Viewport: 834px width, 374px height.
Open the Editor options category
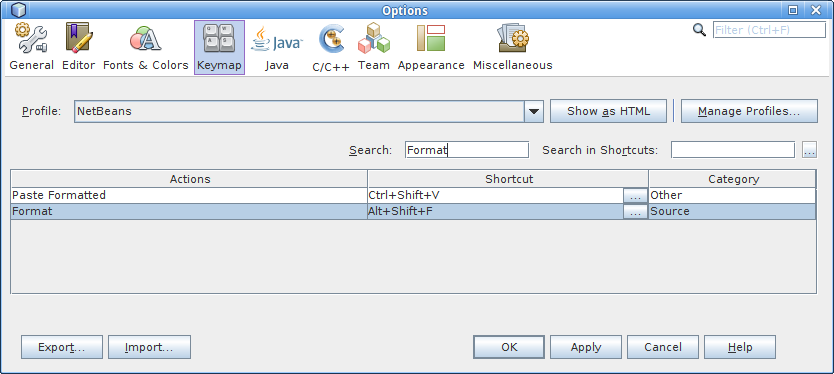point(79,47)
